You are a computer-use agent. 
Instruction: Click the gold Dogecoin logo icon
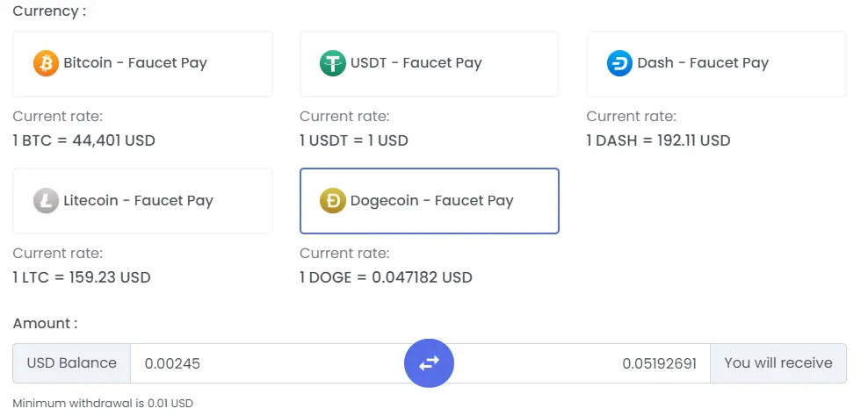point(333,200)
